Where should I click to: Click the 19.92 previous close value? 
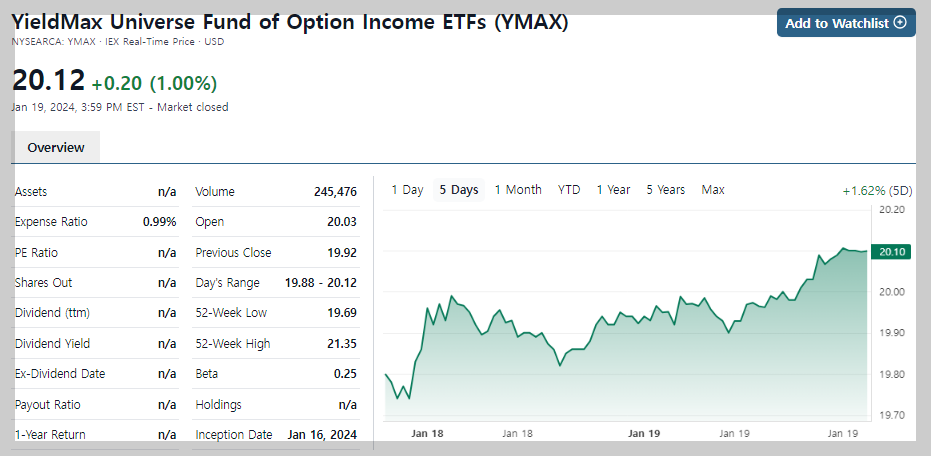pos(342,253)
